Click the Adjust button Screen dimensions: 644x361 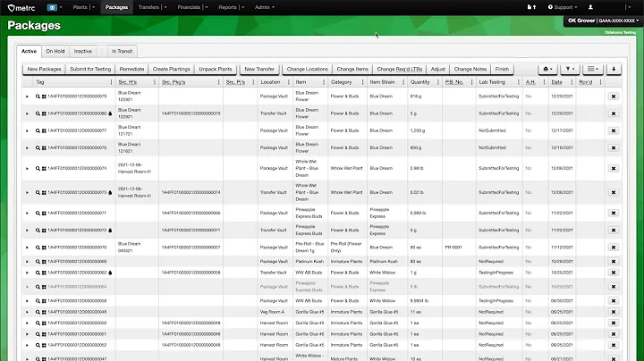438,69
